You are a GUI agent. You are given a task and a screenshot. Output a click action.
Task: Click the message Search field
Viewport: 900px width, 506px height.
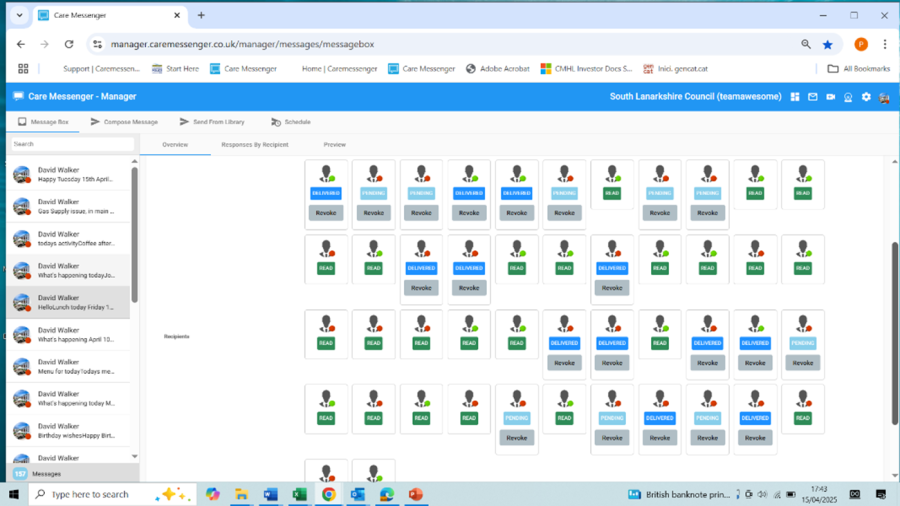pos(72,144)
